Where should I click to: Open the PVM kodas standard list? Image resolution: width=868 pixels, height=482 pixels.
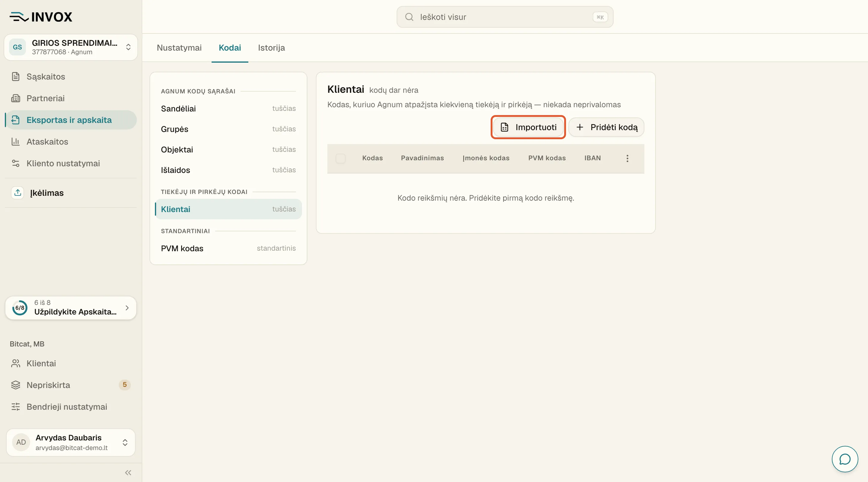[x=228, y=248]
